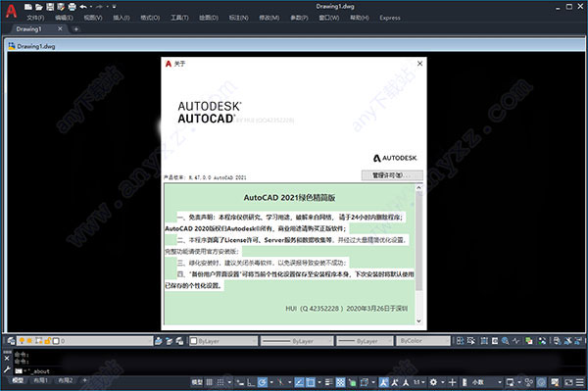Click the down arrow of dialog scrollbar
Viewport: 588px width, 391px height.
click(418, 320)
